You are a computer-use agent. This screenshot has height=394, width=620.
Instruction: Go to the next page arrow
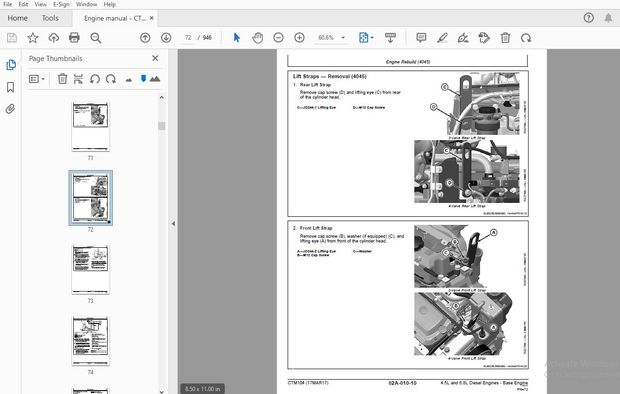pos(166,38)
